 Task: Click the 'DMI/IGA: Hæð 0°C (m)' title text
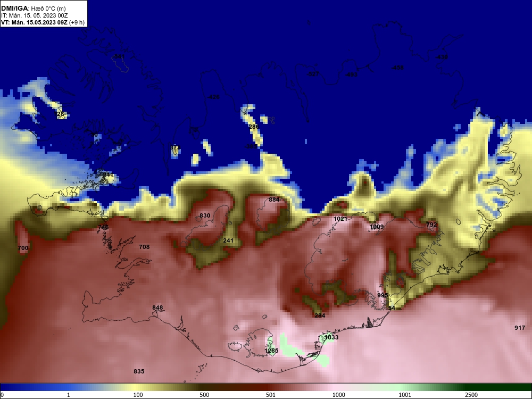point(33,9)
